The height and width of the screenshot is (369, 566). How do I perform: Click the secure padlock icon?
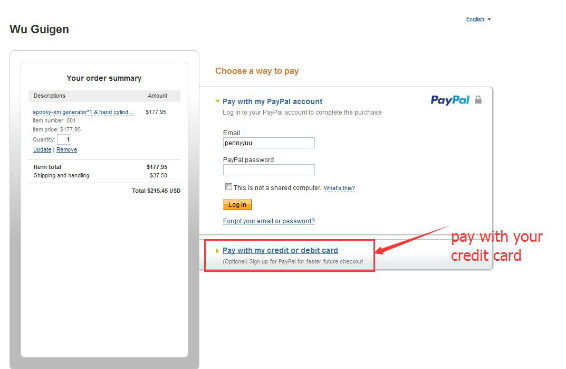coord(478,100)
